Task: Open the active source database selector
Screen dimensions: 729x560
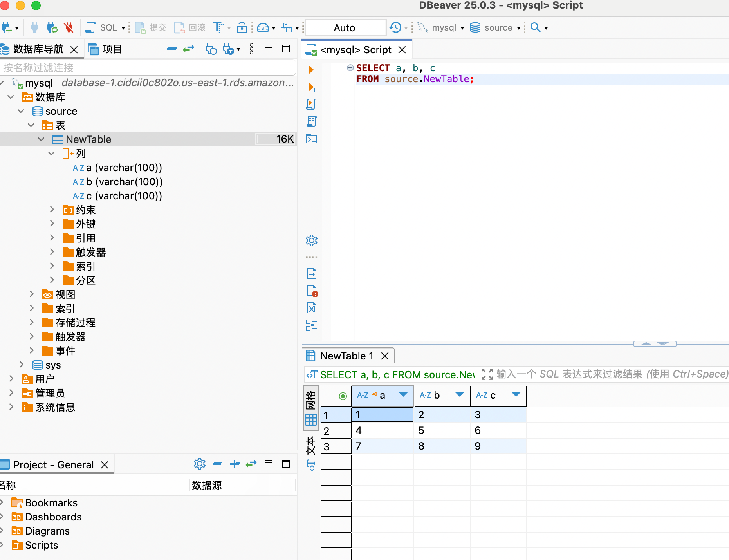Action: (x=495, y=27)
